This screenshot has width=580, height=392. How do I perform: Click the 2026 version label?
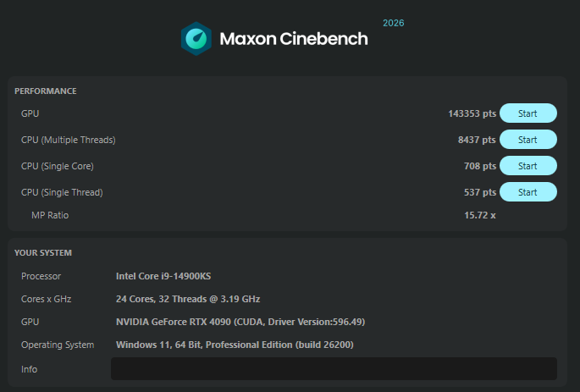tap(394, 23)
